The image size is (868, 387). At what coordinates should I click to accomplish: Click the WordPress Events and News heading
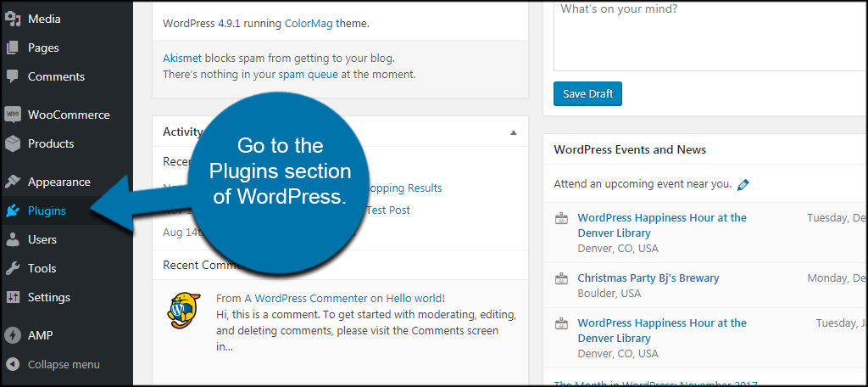[630, 149]
